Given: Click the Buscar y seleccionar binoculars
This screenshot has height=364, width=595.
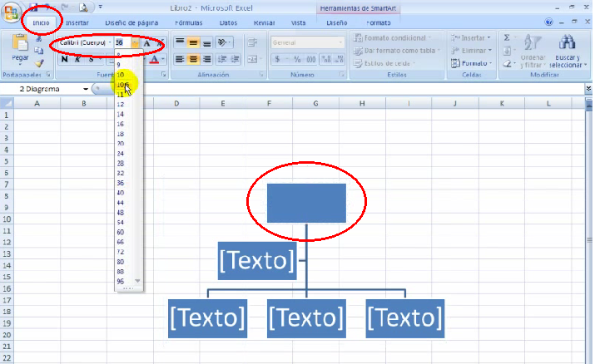Looking at the screenshot, I should 568,43.
